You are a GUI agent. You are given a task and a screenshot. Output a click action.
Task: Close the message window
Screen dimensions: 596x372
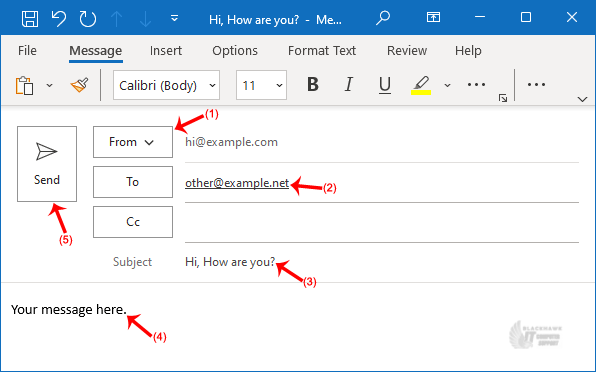pos(572,17)
